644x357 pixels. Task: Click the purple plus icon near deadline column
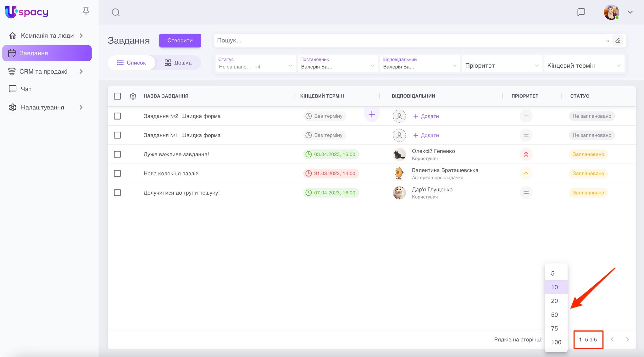point(372,114)
